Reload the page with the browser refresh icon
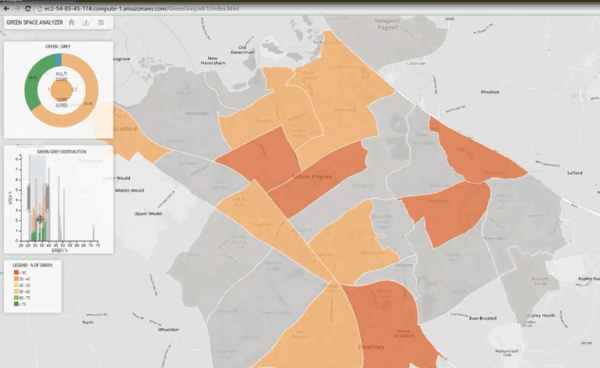This screenshot has height=368, width=600. click(28, 8)
